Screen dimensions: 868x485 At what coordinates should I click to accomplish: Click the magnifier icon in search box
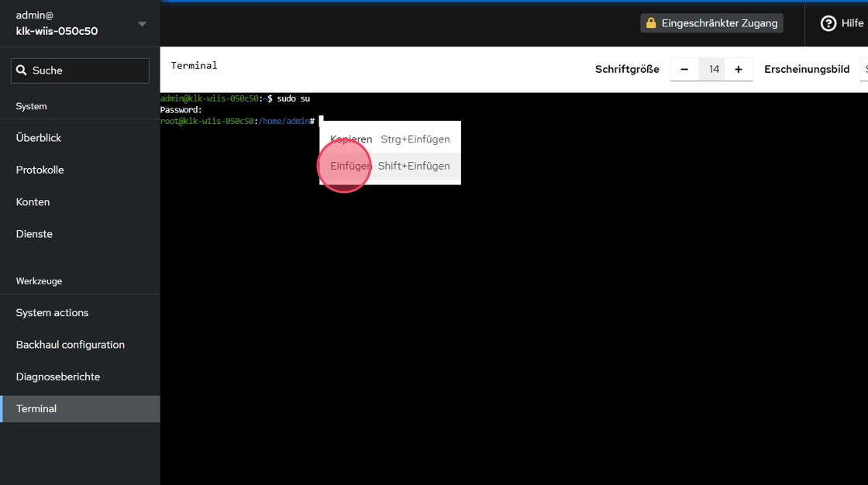pyautogui.click(x=22, y=71)
